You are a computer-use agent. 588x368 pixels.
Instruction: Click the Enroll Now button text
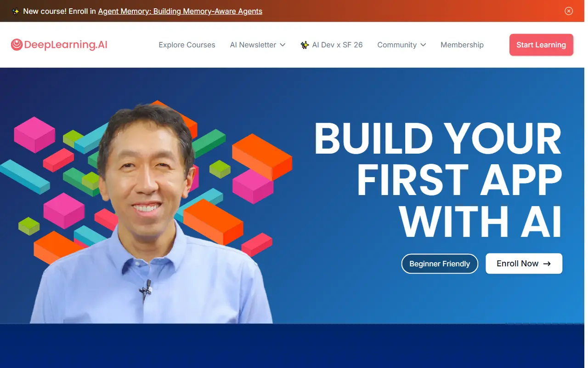coord(517,264)
